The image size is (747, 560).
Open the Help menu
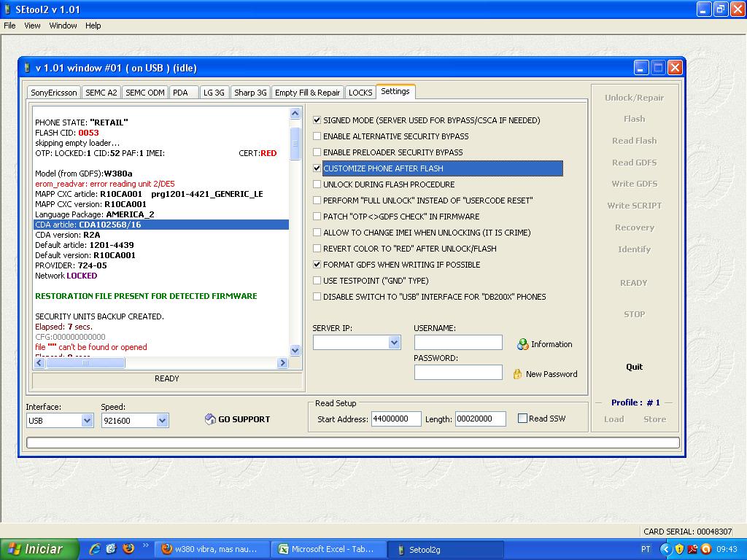(93, 26)
